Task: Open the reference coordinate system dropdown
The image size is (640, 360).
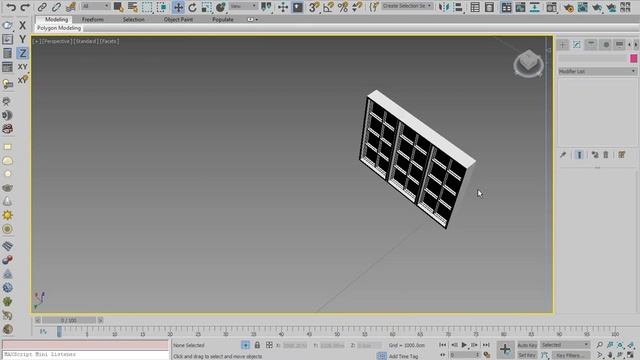Action: pos(243,6)
